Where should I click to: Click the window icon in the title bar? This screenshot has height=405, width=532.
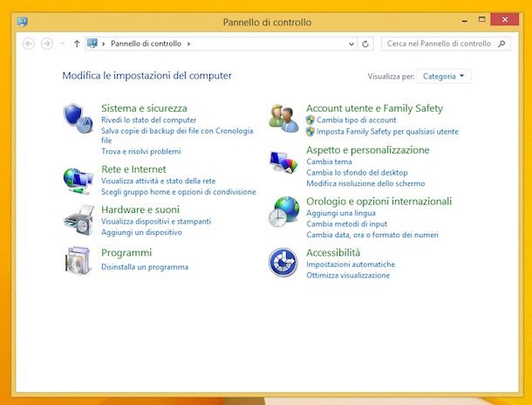23,22
